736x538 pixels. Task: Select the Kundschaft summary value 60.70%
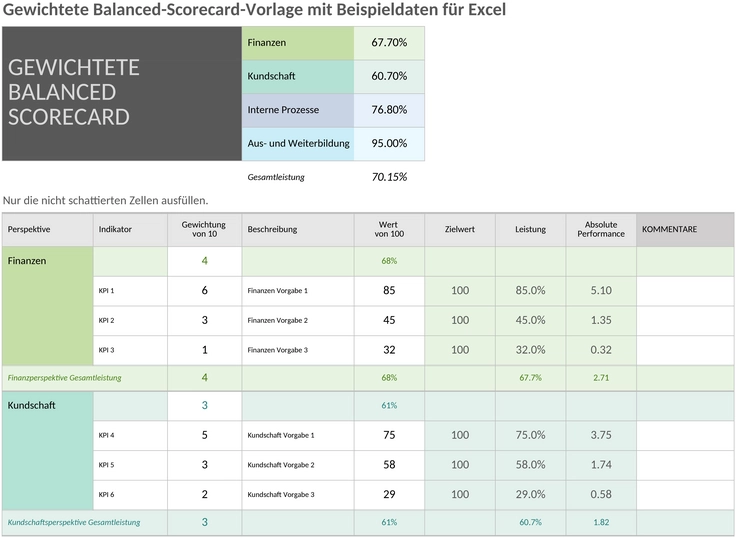[x=389, y=77]
